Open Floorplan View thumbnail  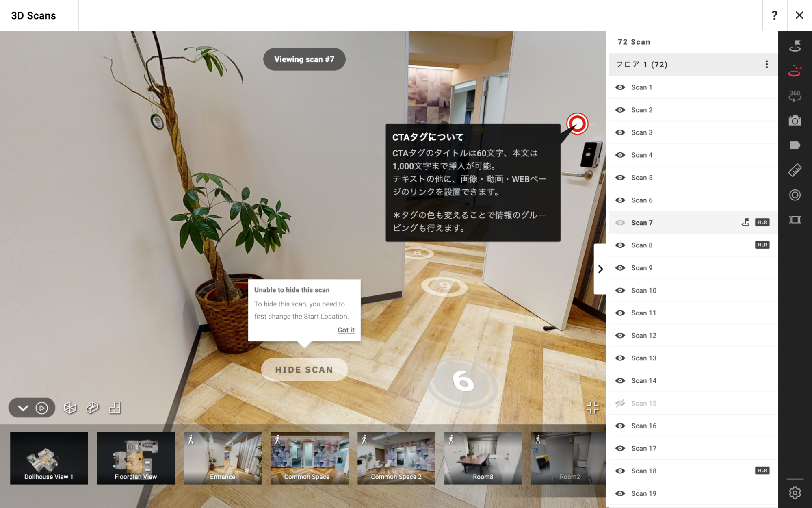point(136,458)
